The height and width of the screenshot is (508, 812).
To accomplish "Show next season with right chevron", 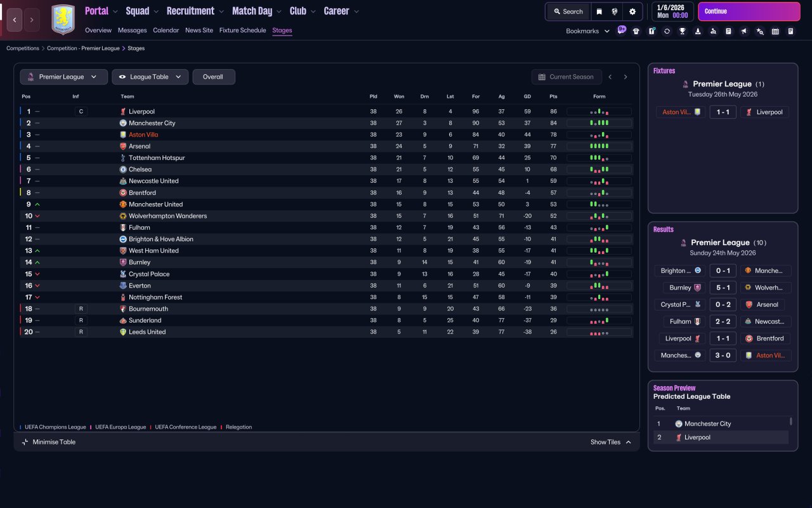I will tap(625, 77).
